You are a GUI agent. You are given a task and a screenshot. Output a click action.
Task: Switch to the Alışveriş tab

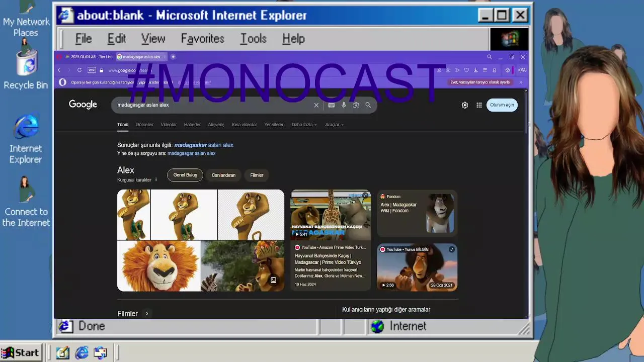pos(216,125)
